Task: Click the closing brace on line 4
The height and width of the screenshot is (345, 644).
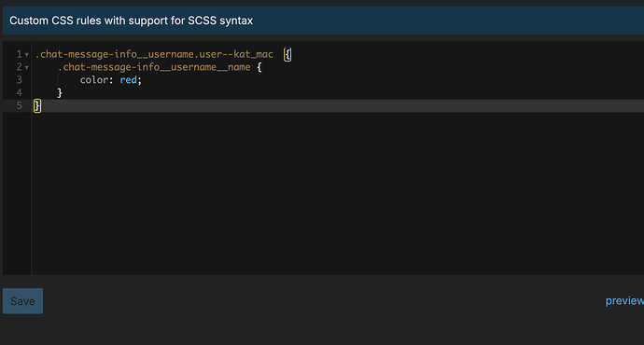Action: coord(60,93)
